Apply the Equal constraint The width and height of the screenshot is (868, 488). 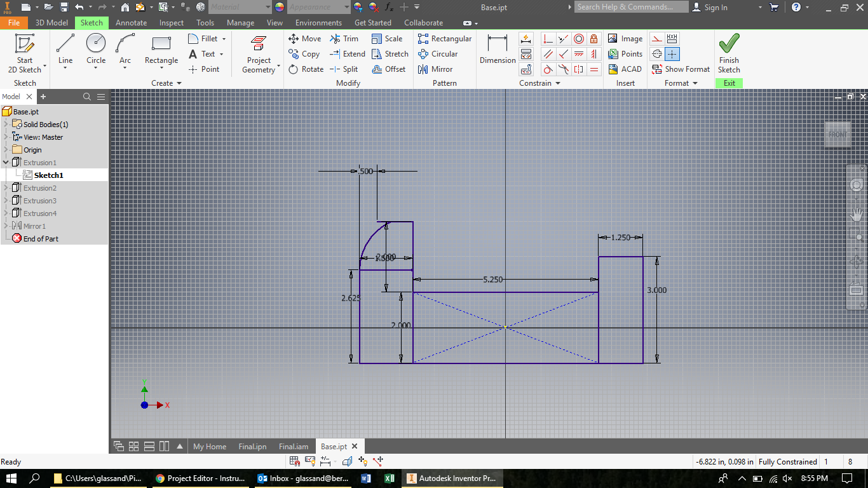[x=594, y=69]
